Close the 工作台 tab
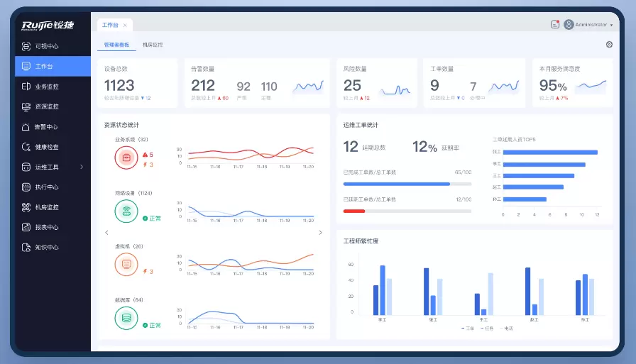Screen dimensions: 636x364 click(126, 25)
